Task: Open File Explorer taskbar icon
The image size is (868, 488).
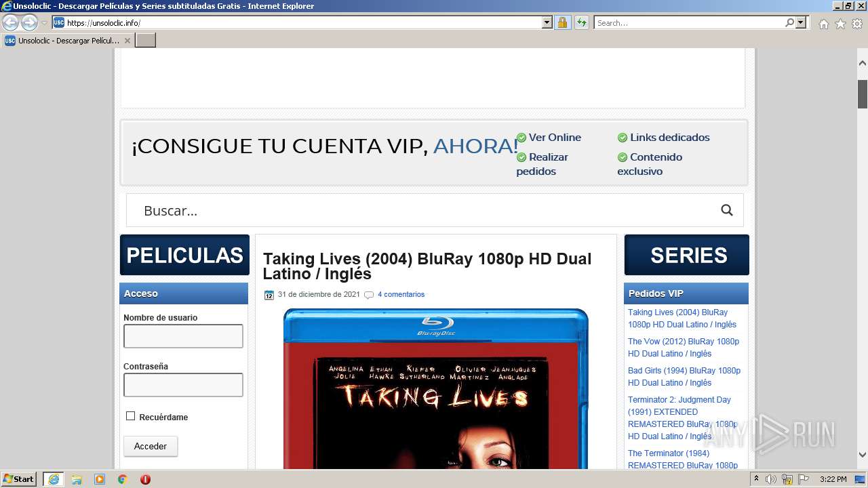Action: (x=77, y=479)
